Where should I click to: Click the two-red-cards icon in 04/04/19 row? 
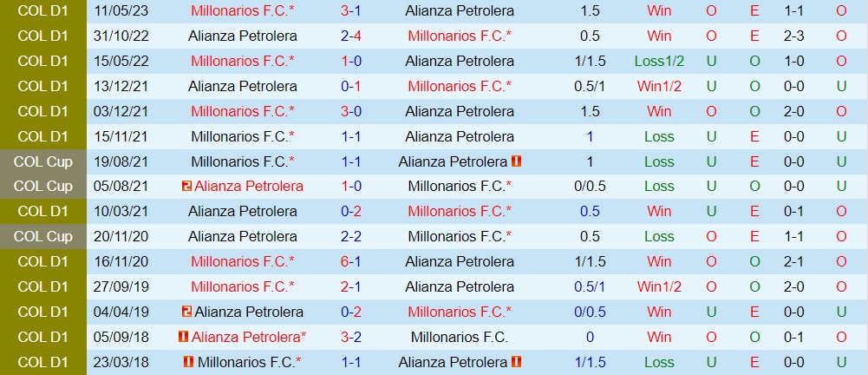tap(186, 312)
